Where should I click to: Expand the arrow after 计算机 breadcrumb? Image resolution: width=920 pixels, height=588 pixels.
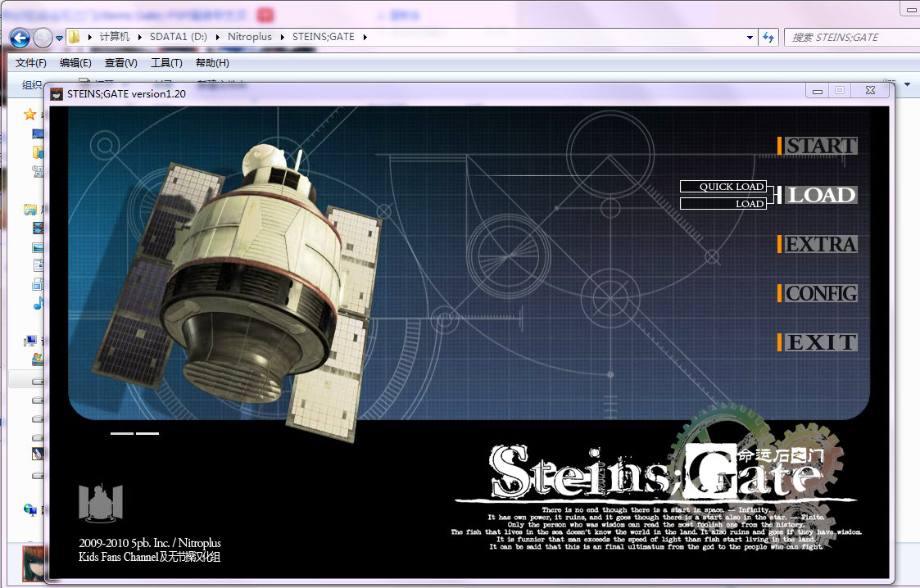139,37
